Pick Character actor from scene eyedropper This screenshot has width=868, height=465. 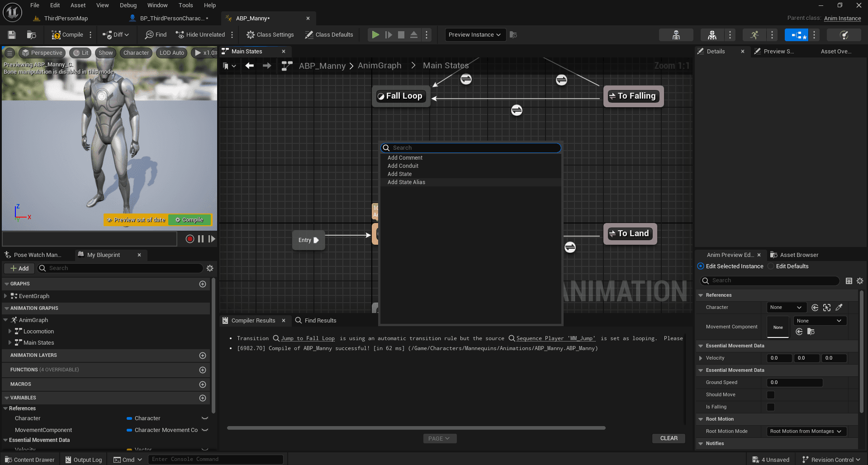pyautogui.click(x=839, y=308)
